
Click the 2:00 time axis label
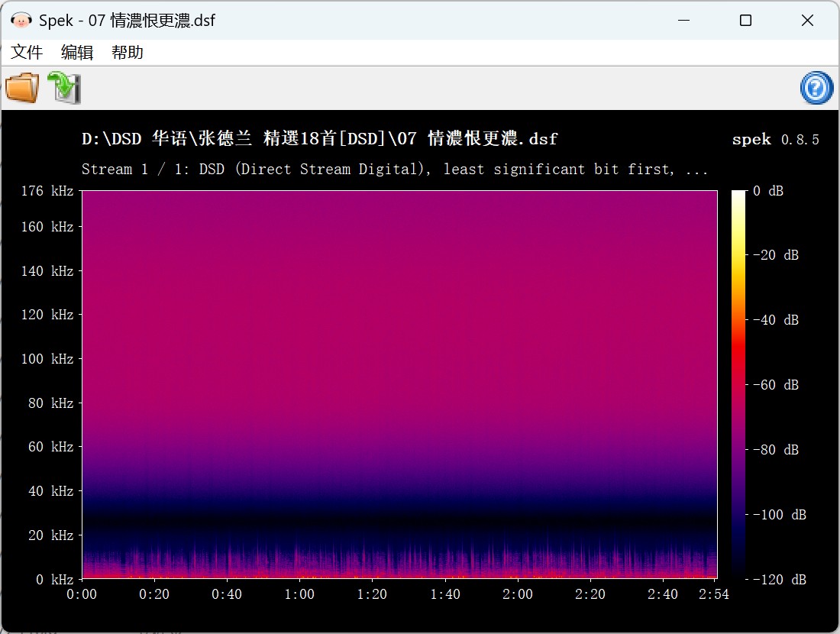click(x=518, y=594)
